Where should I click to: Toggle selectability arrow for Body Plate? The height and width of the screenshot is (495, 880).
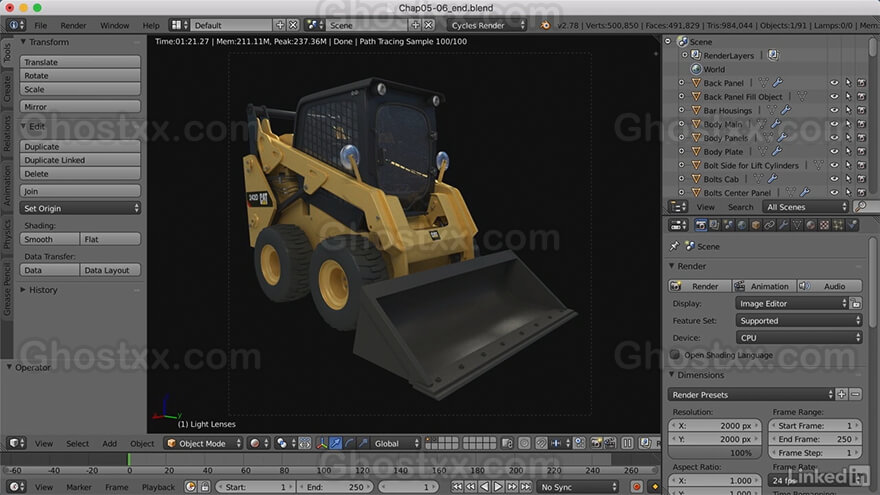848,152
